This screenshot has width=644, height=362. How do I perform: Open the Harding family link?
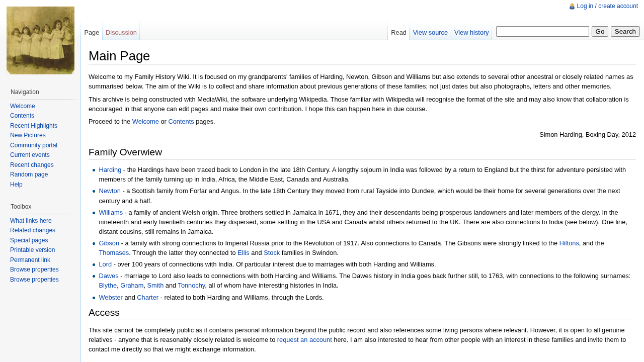(110, 170)
